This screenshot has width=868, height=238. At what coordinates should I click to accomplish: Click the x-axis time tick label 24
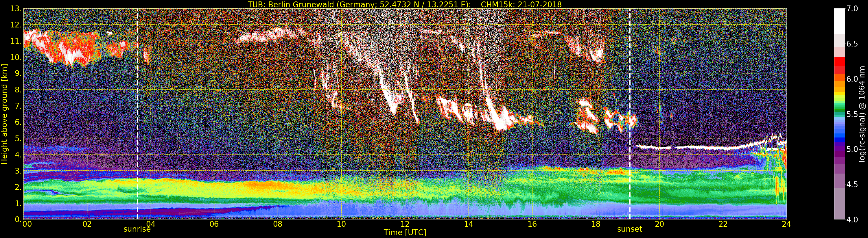[x=786, y=224]
